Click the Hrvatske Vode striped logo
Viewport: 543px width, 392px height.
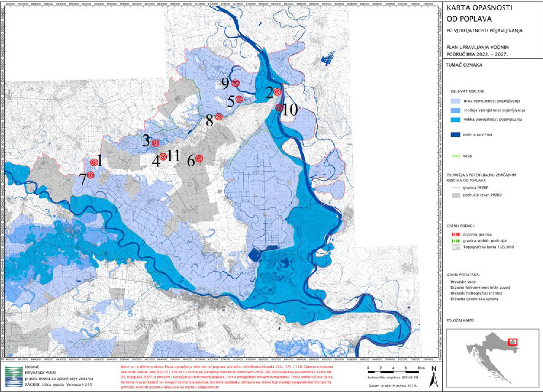[14, 377]
